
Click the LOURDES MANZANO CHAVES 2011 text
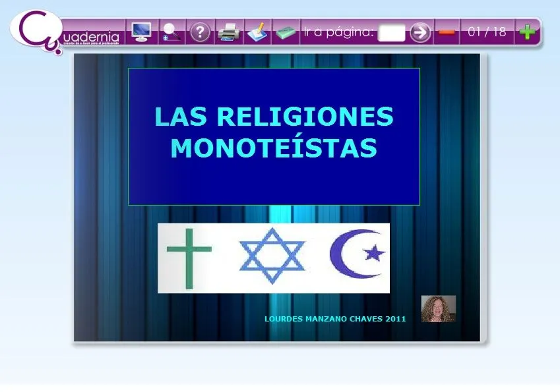334,318
